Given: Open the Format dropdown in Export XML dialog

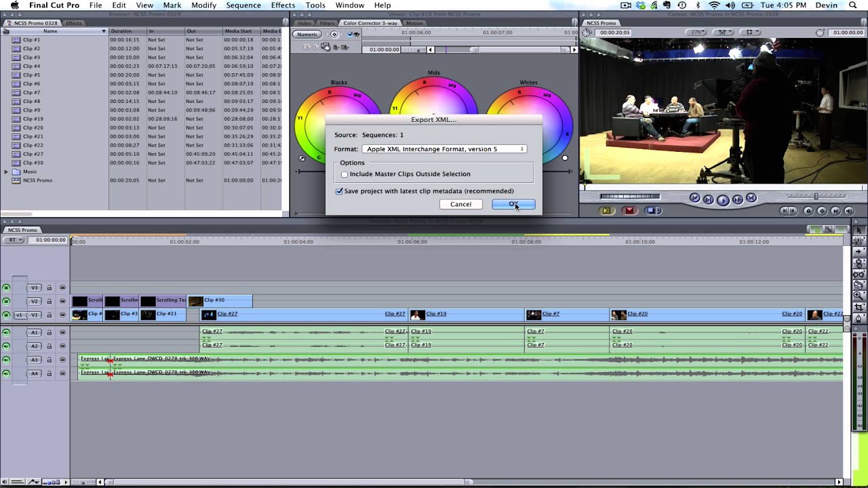Looking at the screenshot, I should 444,149.
